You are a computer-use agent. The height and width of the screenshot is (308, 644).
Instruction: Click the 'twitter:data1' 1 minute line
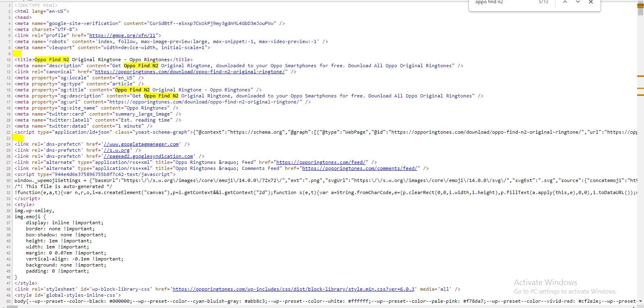(x=84, y=126)
